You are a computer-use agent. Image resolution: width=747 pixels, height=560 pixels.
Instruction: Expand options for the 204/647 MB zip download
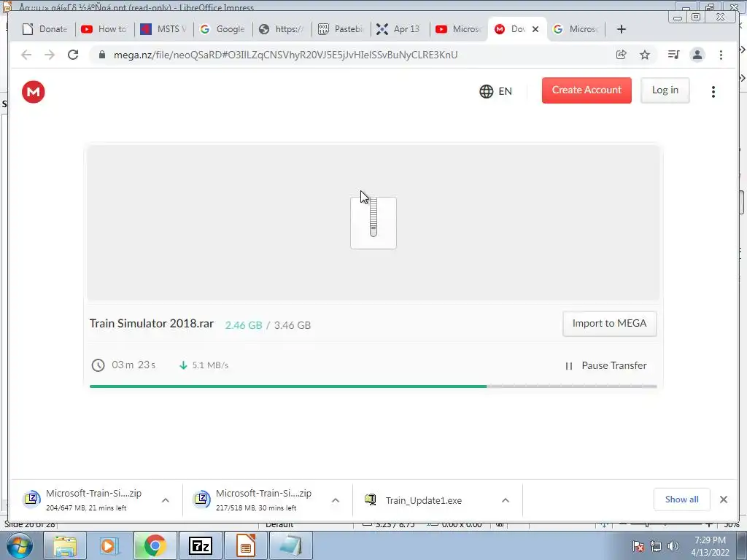[166, 500]
